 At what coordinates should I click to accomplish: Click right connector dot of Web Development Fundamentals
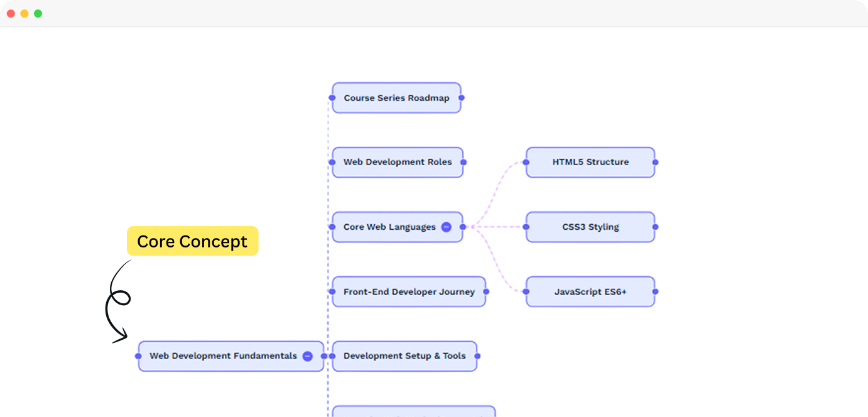tap(324, 356)
